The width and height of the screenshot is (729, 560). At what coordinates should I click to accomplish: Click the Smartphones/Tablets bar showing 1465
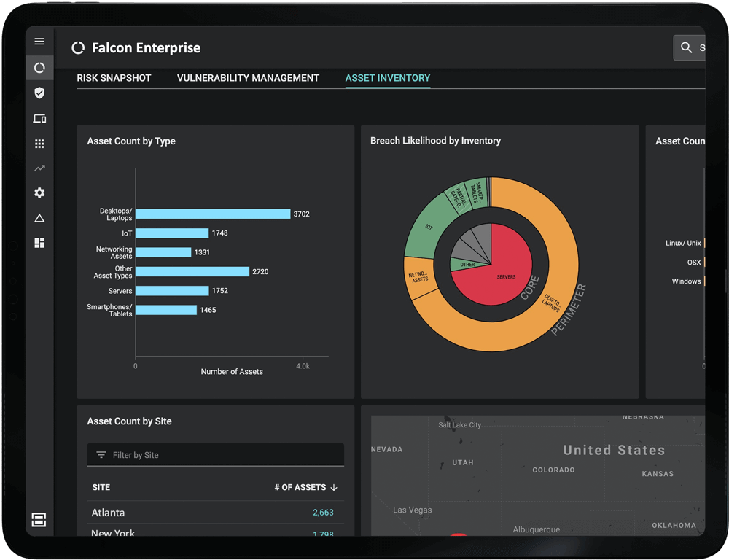[166, 310]
